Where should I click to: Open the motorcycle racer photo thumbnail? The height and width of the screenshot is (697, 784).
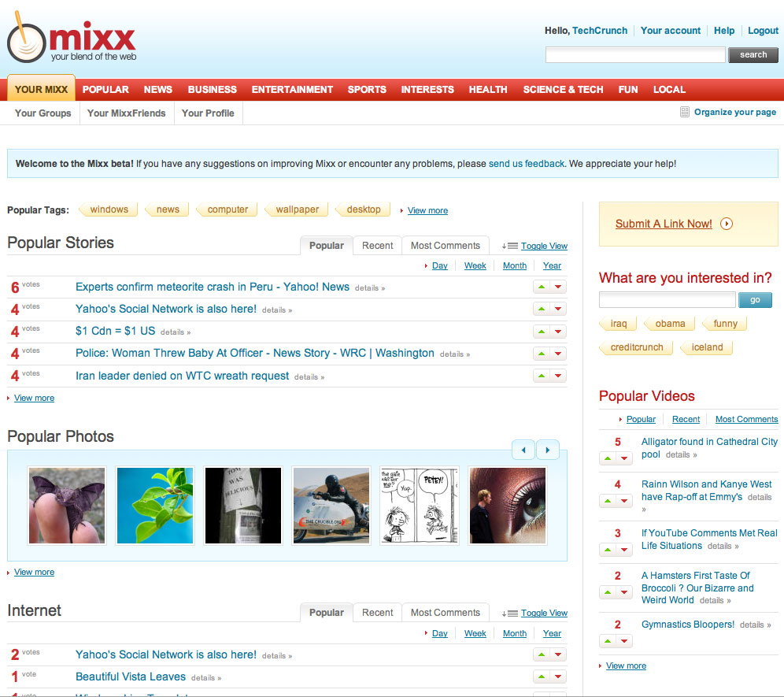click(331, 506)
